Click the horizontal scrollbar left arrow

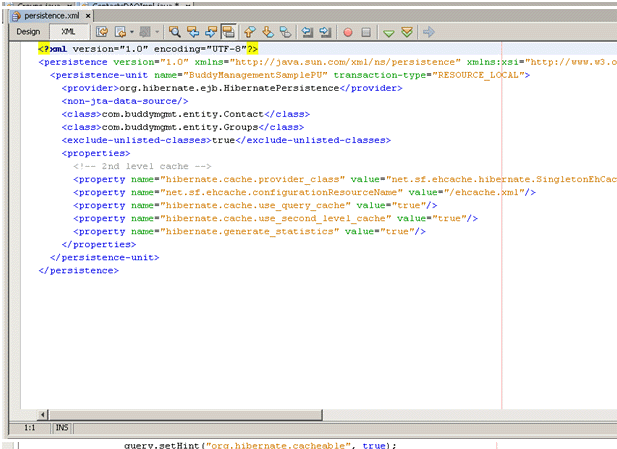pyautogui.click(x=42, y=414)
